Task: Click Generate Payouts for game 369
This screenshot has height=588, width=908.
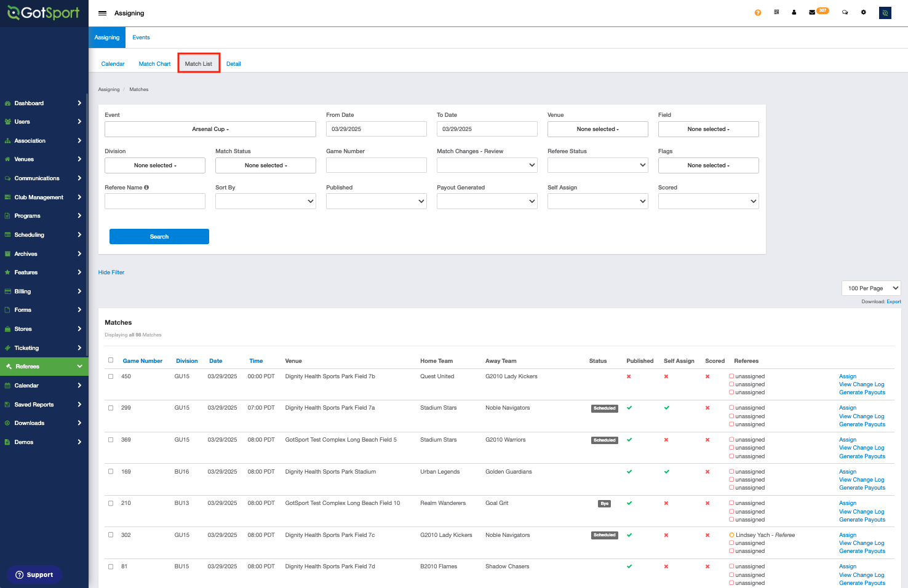Action: pos(862,456)
